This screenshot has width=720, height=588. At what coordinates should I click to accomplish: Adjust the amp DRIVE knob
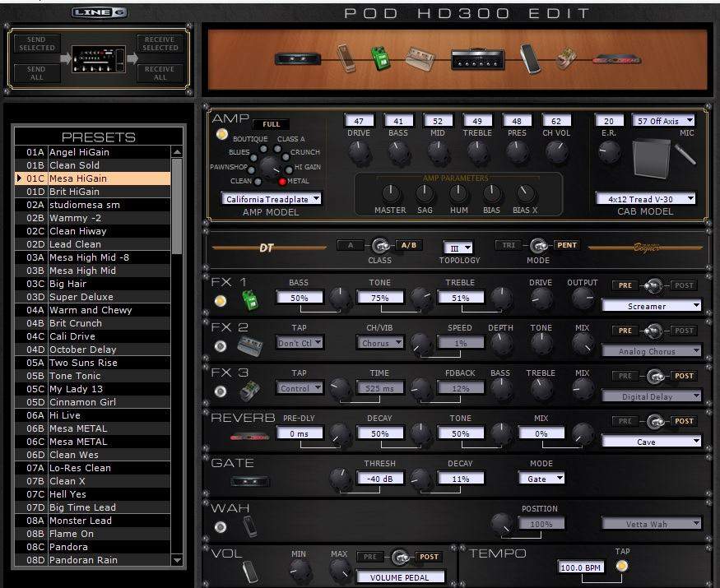pos(359,151)
